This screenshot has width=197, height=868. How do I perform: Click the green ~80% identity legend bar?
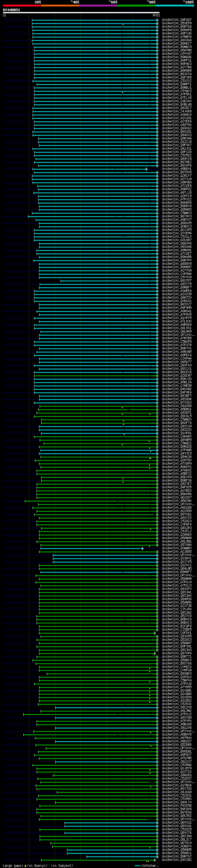coord(137,6)
